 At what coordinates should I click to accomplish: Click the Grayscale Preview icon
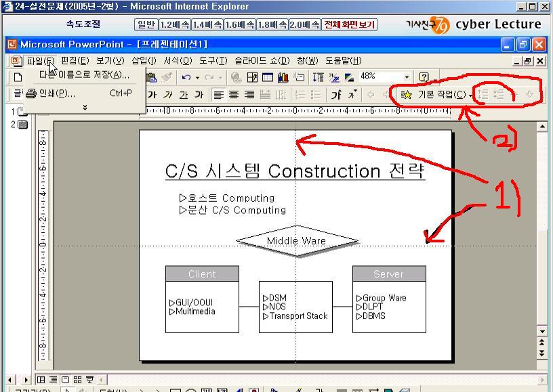(x=349, y=77)
